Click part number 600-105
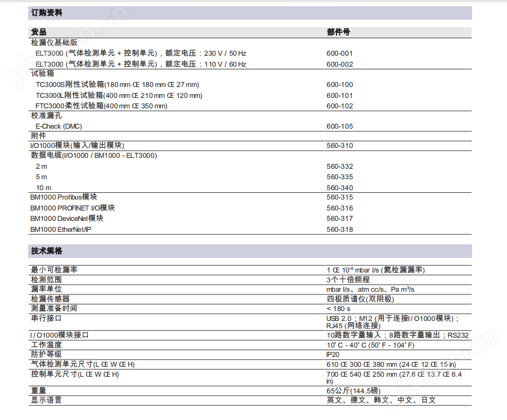507x420 pixels. tap(340, 127)
